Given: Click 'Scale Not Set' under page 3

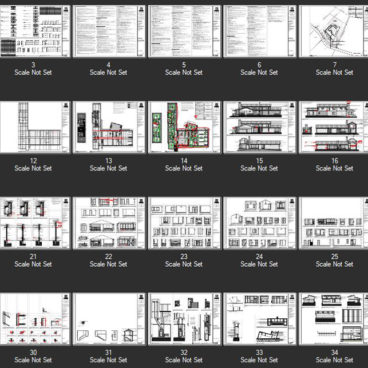Looking at the screenshot, I should 33,72.
